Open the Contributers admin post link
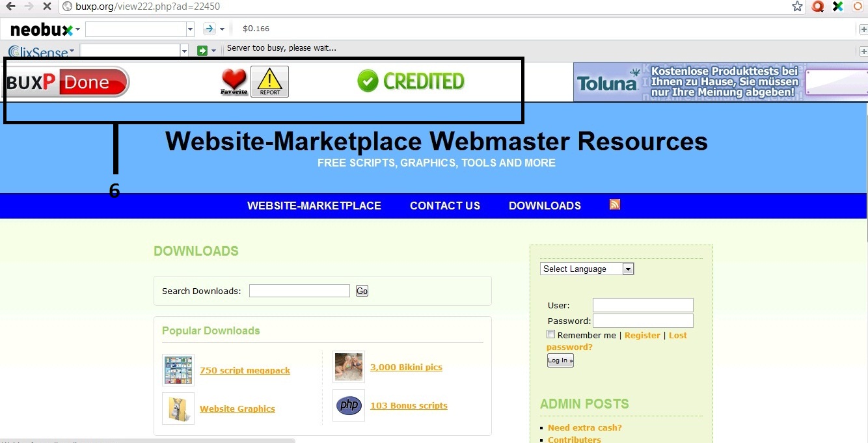This screenshot has height=443, width=868. 575,439
